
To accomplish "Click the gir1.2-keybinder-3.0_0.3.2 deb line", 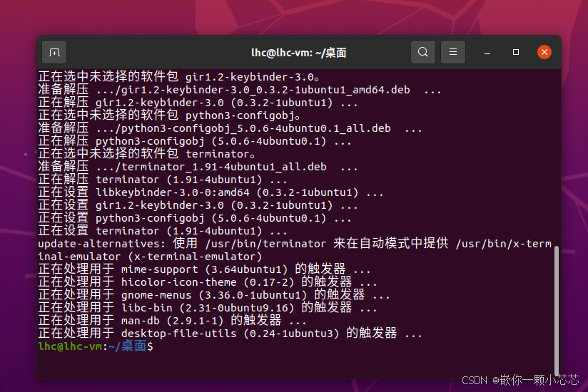I will tap(240, 90).
